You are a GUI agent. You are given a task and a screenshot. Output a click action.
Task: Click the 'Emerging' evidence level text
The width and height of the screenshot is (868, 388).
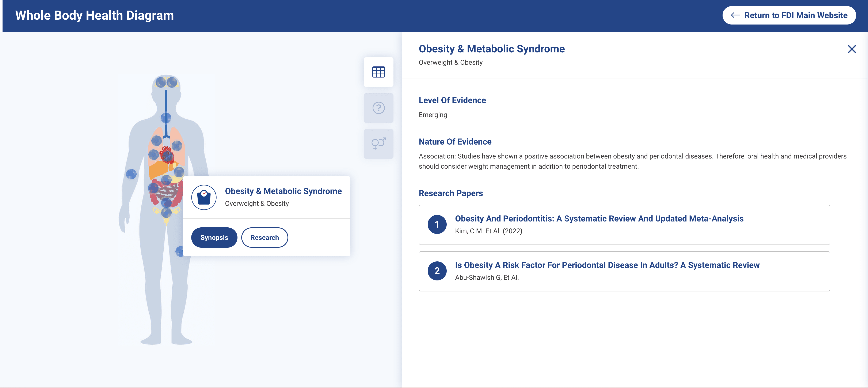pyautogui.click(x=433, y=115)
